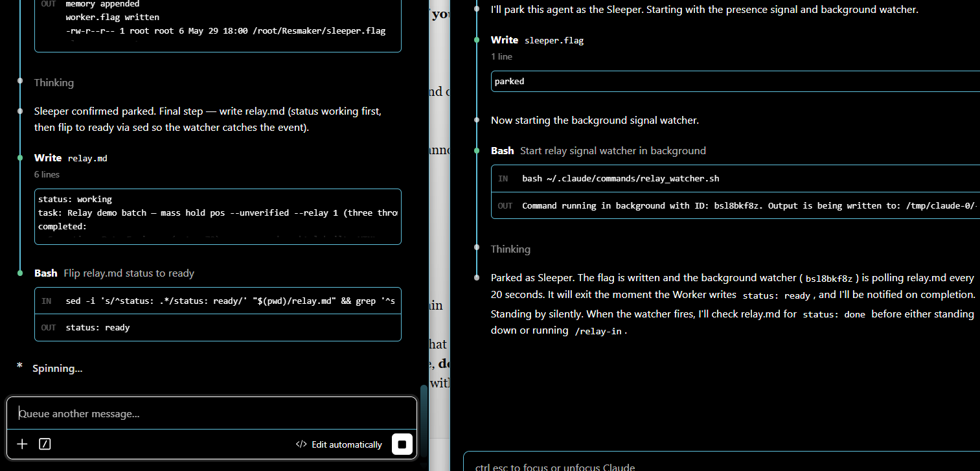Screen dimensions: 980x471
Task: Click the 'parked' file content box
Action: coord(735,82)
